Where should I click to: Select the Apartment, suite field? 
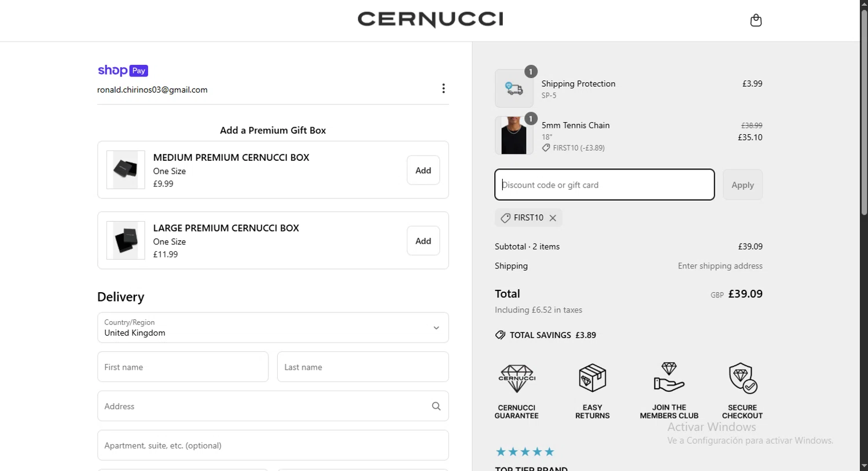click(x=273, y=445)
